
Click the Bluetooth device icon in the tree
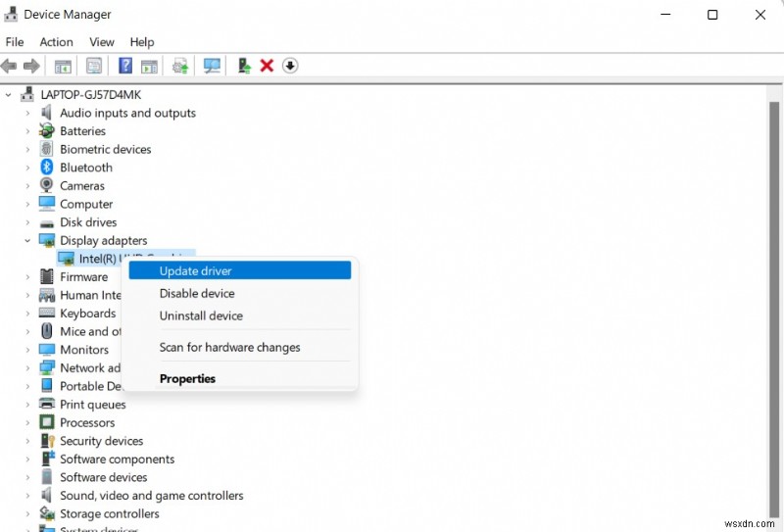pos(47,168)
